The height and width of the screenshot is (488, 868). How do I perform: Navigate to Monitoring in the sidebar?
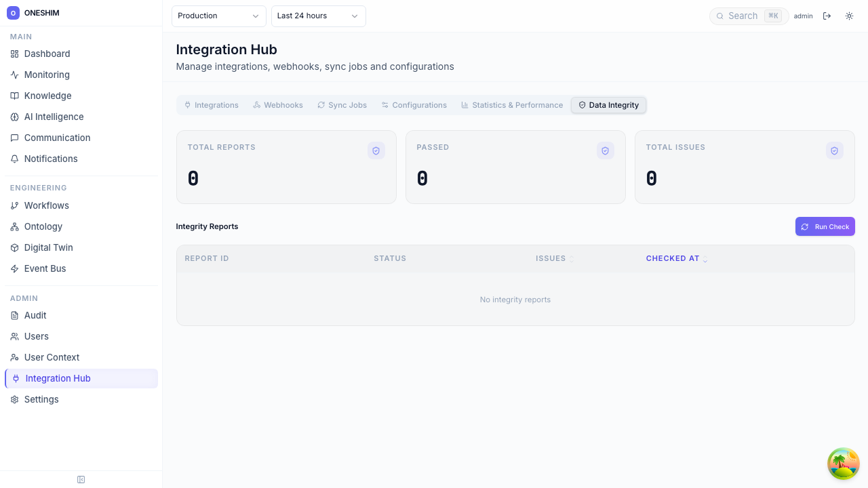tap(47, 75)
